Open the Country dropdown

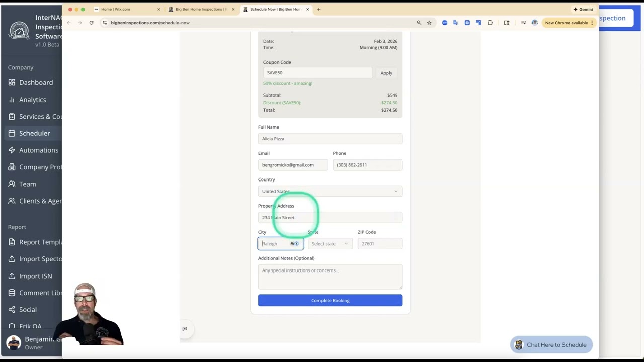tap(330, 191)
